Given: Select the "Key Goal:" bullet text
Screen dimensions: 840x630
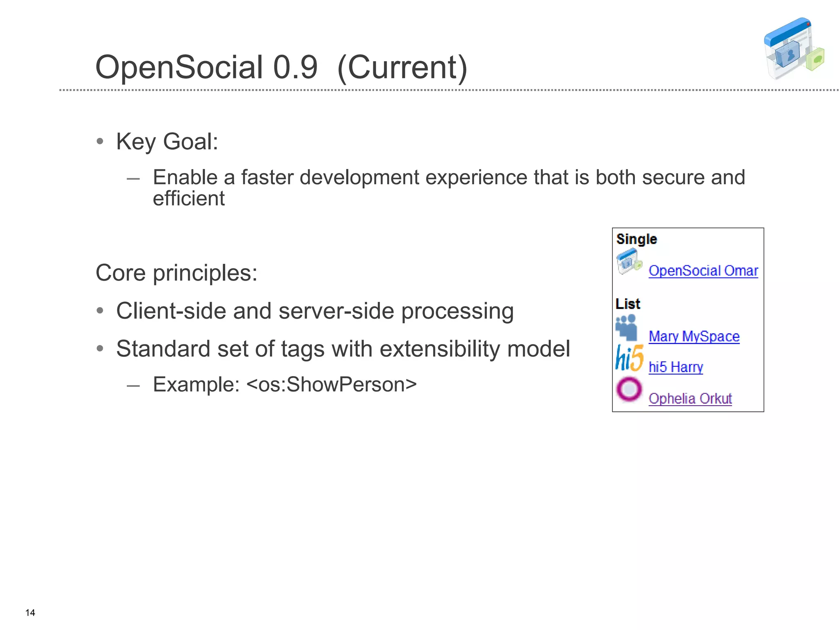Looking at the screenshot, I should (167, 142).
